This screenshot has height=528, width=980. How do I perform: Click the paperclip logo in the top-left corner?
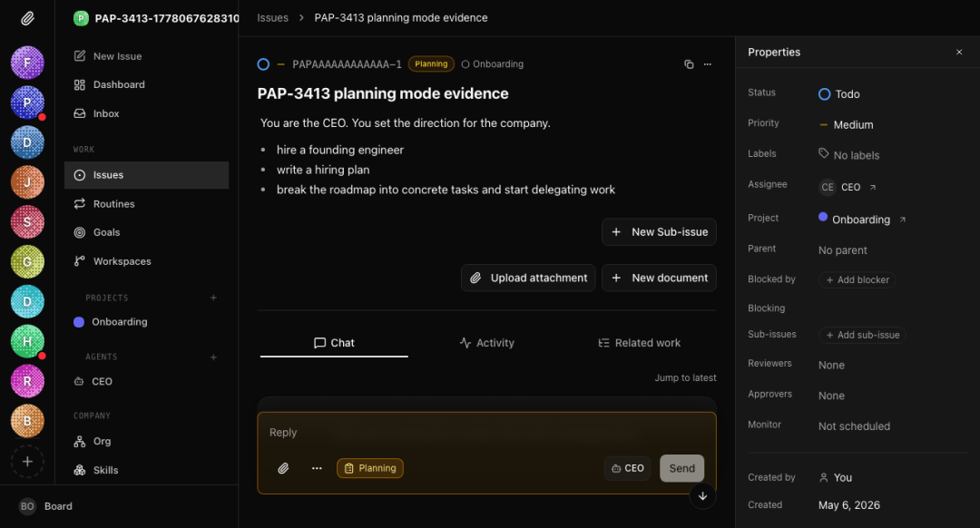click(27, 18)
